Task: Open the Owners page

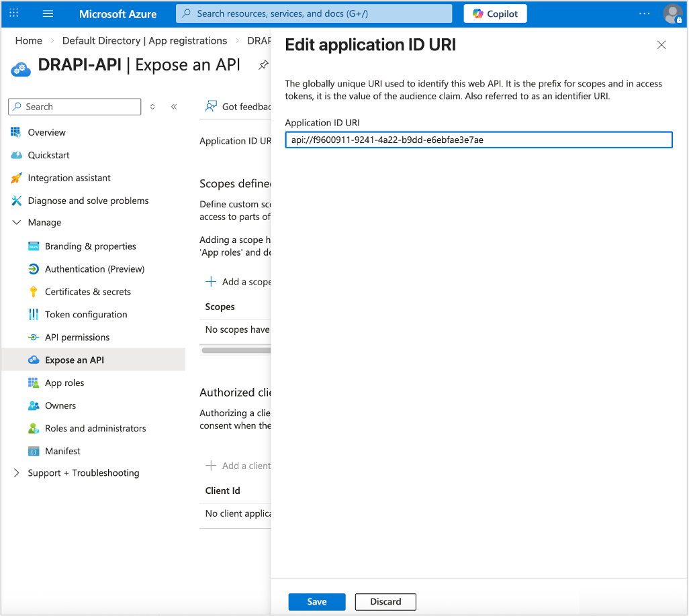Action: (58, 405)
